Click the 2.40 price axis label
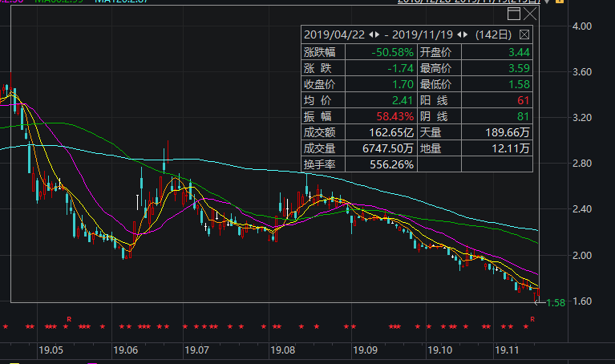Image resolution: width=615 pixels, height=364 pixels. click(582, 209)
